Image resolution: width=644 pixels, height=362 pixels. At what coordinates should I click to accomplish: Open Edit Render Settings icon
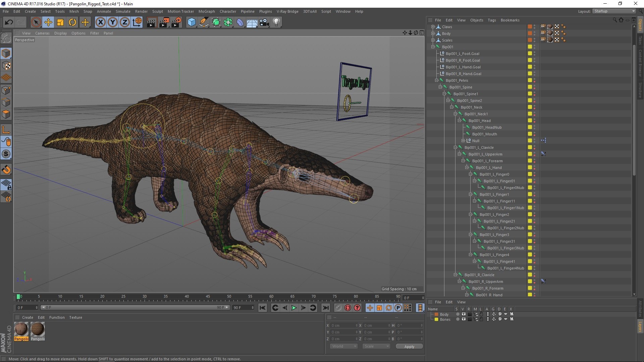pos(176,22)
